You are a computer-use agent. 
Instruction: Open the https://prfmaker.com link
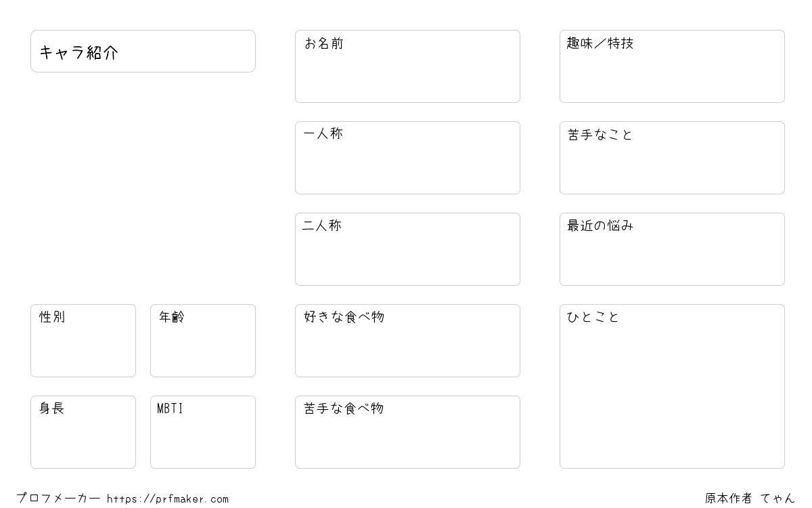click(x=168, y=499)
